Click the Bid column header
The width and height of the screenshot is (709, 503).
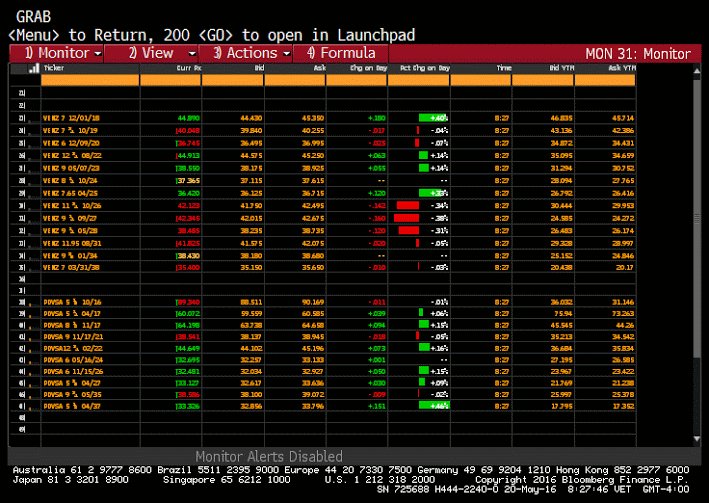pos(259,68)
